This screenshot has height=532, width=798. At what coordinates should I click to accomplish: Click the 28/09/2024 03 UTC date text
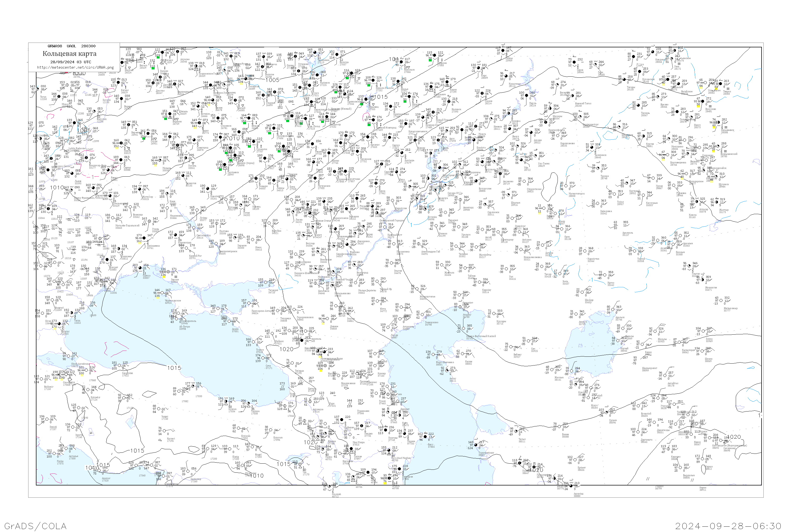pos(70,62)
